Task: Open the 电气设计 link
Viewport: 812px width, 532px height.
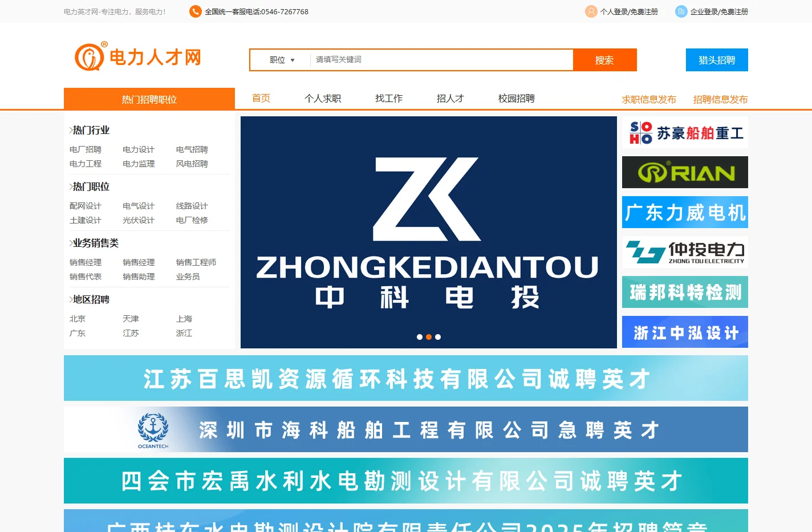Action: (139, 206)
